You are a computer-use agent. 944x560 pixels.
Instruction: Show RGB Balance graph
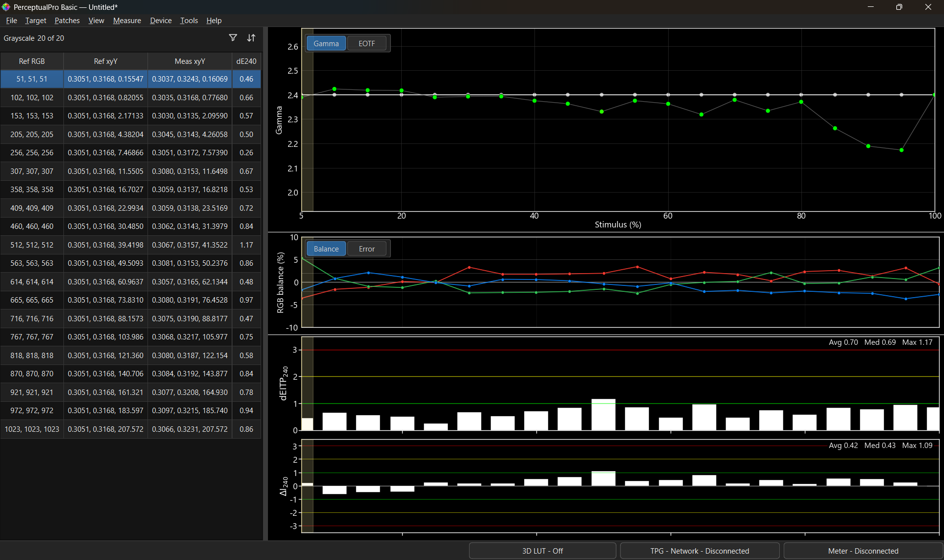point(326,249)
